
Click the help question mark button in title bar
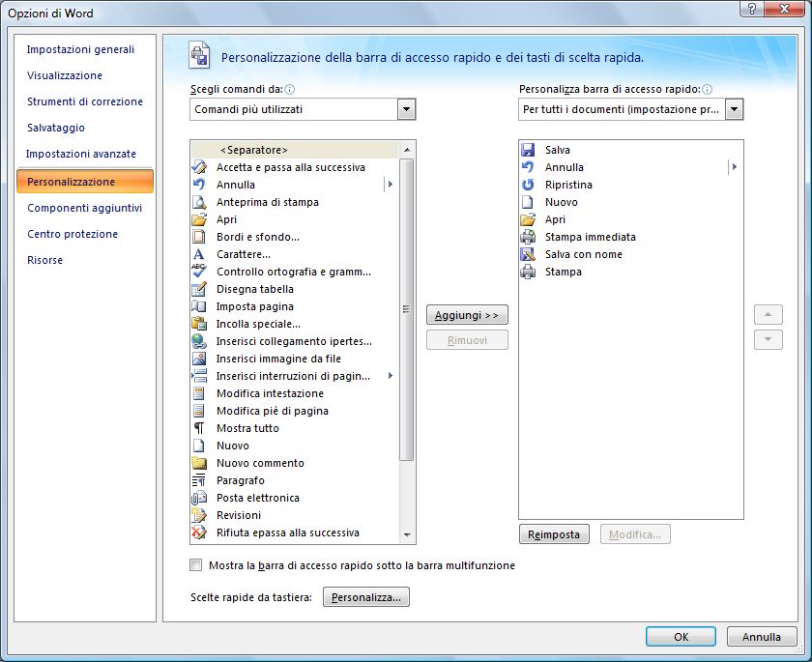[x=750, y=8]
